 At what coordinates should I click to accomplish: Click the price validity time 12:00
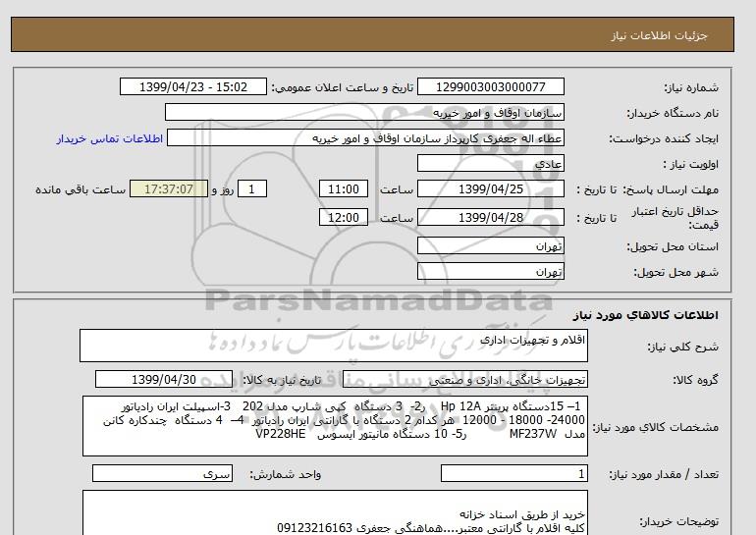coord(344,217)
